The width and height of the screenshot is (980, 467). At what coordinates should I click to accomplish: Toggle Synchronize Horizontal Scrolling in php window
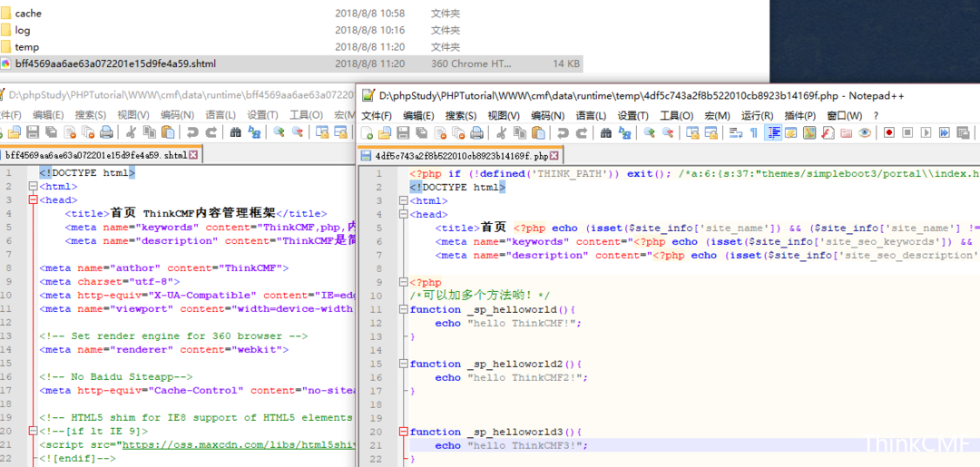click(710, 132)
